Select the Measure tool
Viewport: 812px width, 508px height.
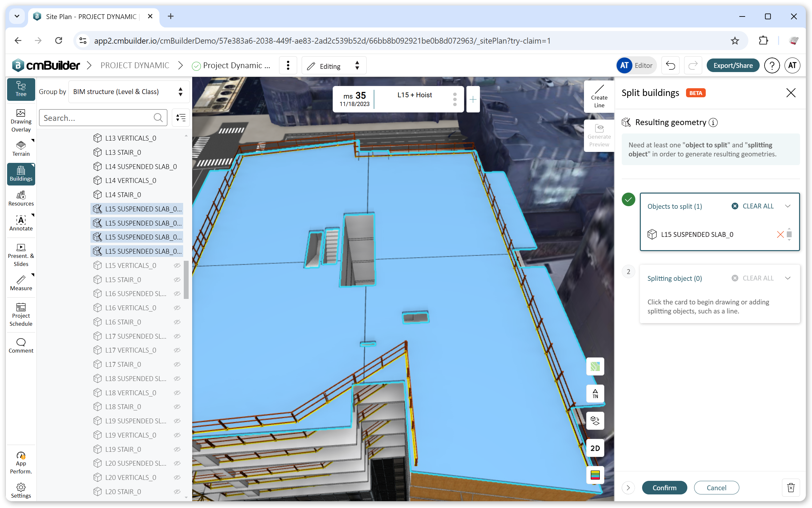point(21,283)
